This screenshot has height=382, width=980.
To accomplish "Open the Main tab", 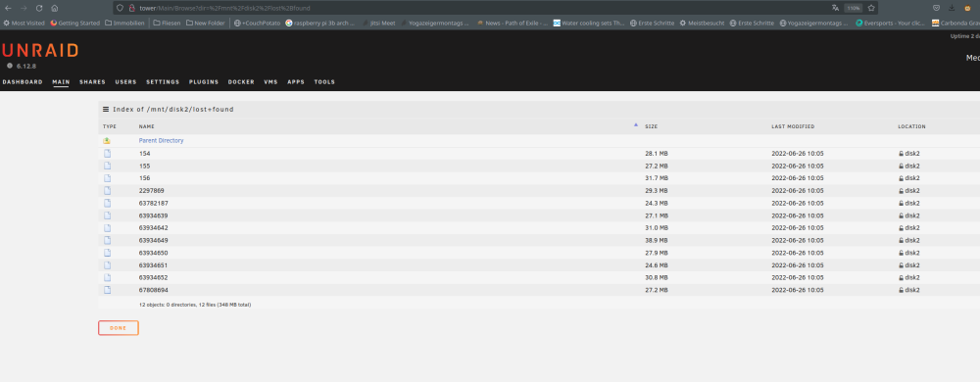I will [x=61, y=81].
